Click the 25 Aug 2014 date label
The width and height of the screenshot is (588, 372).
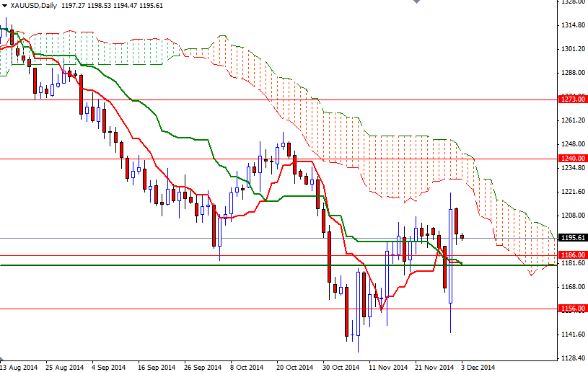coord(64,368)
